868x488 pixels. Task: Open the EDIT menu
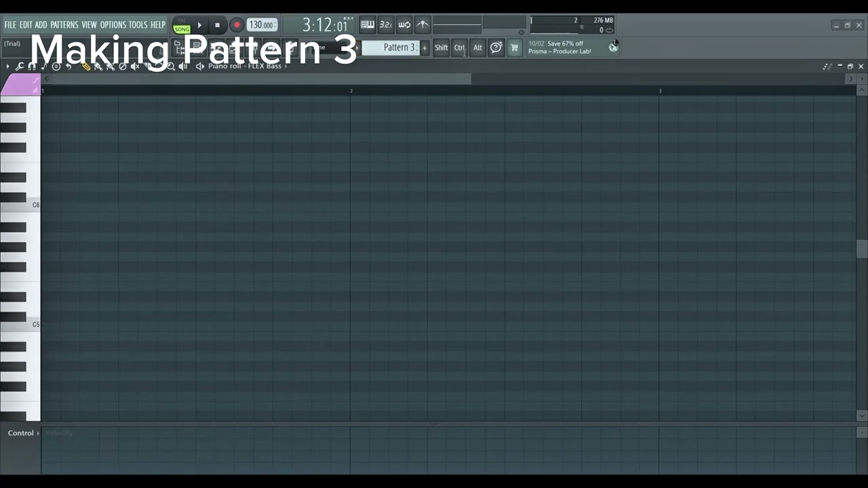(x=26, y=25)
